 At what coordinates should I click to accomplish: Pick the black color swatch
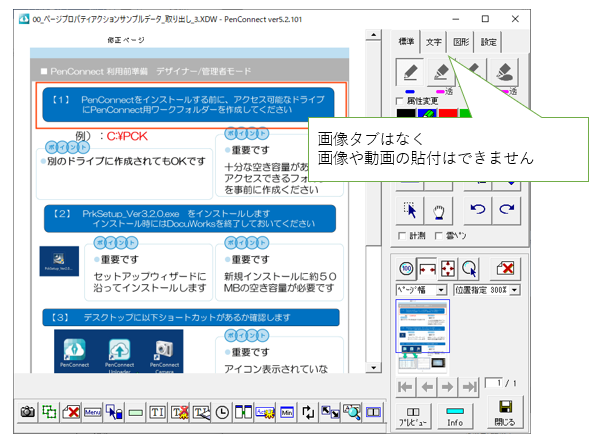406,113
